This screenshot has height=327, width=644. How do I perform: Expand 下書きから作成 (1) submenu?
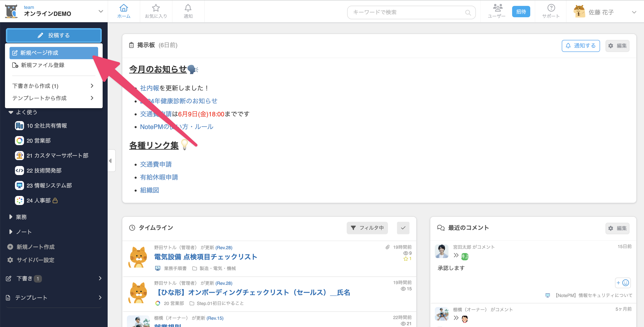53,86
